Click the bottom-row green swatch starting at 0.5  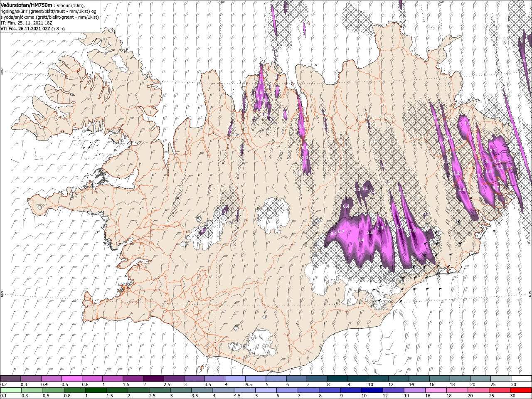coord(54,390)
